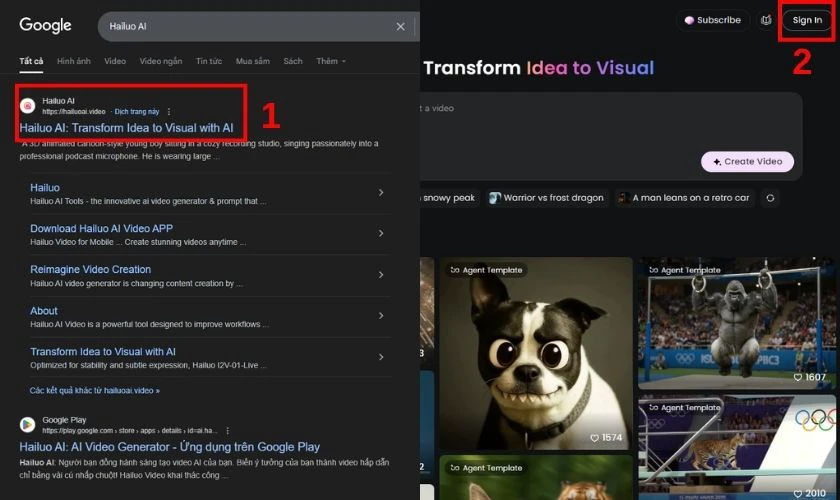Open Download Hailuo AI Video APP link
The height and width of the screenshot is (500, 840).
click(101, 228)
